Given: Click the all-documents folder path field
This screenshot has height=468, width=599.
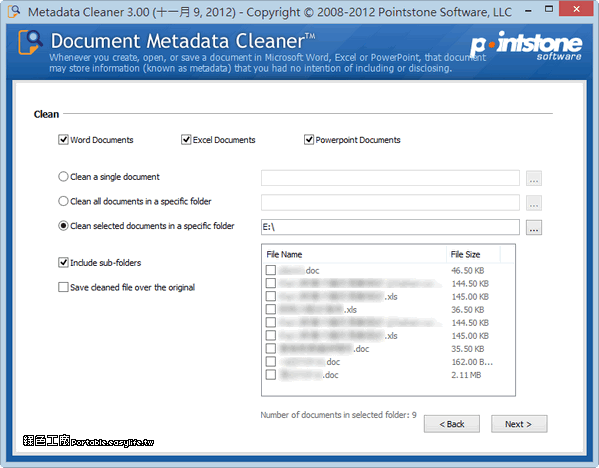Looking at the screenshot, I should coord(390,202).
